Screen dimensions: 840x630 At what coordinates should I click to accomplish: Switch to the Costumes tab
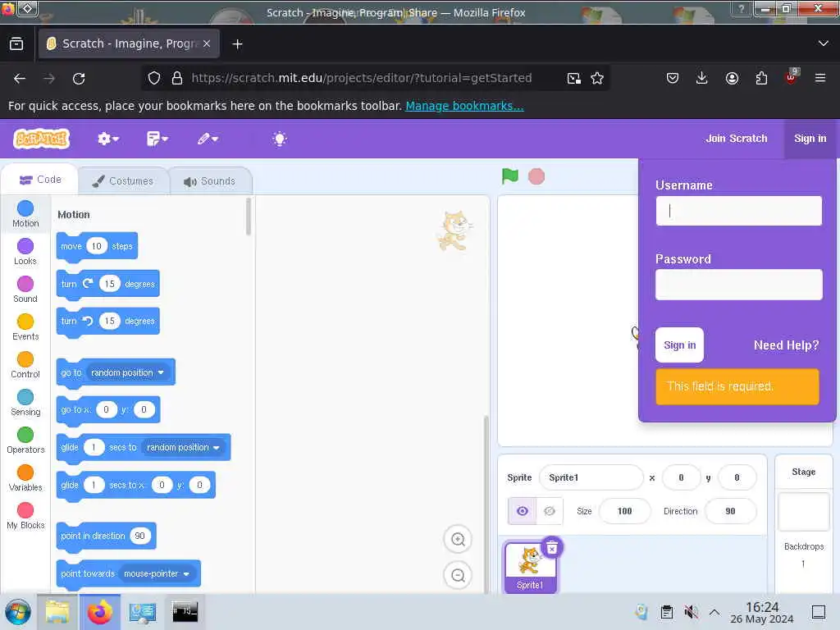coord(123,181)
